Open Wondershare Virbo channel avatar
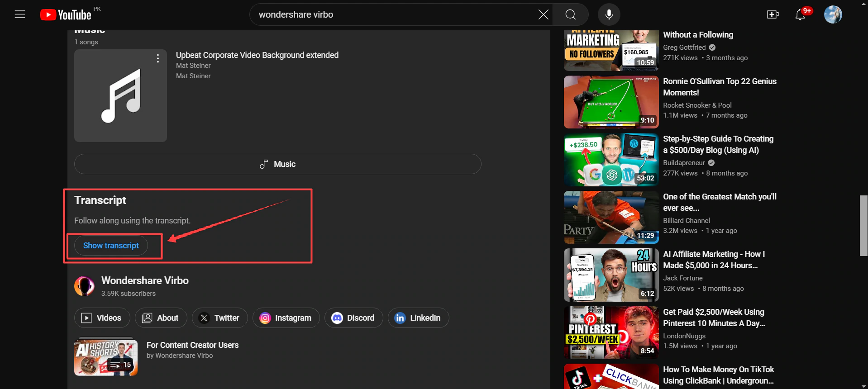This screenshot has width=868, height=389. [x=84, y=286]
